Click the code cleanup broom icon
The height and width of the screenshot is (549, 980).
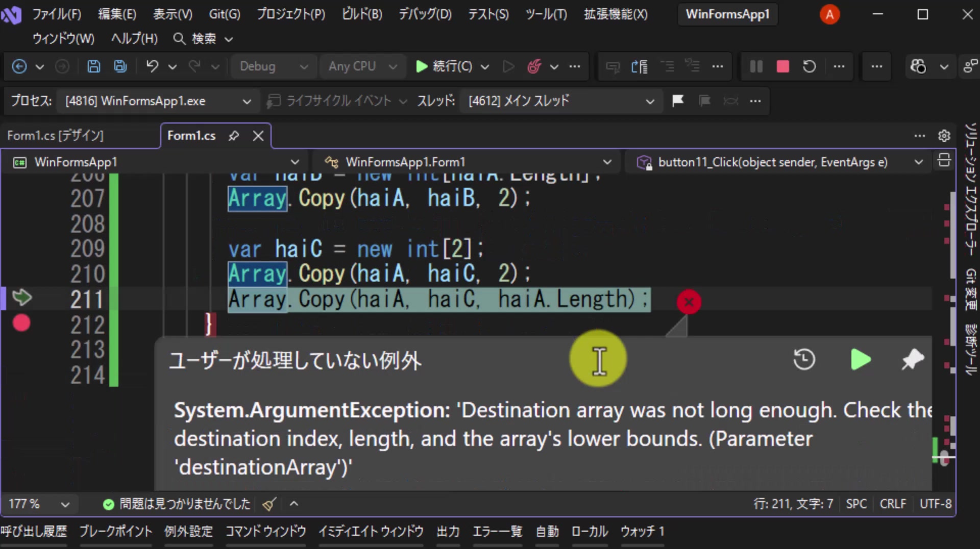tap(269, 504)
